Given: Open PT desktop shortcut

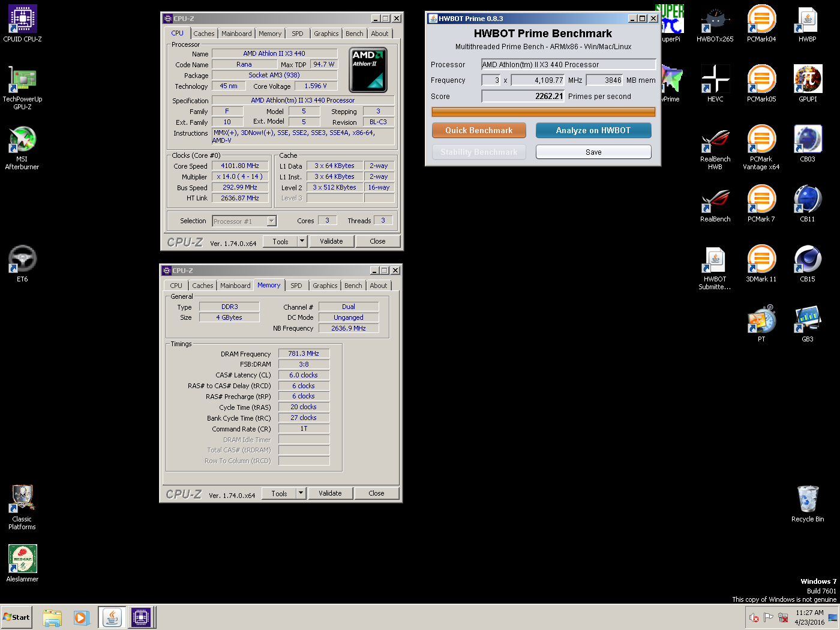Looking at the screenshot, I should click(761, 324).
